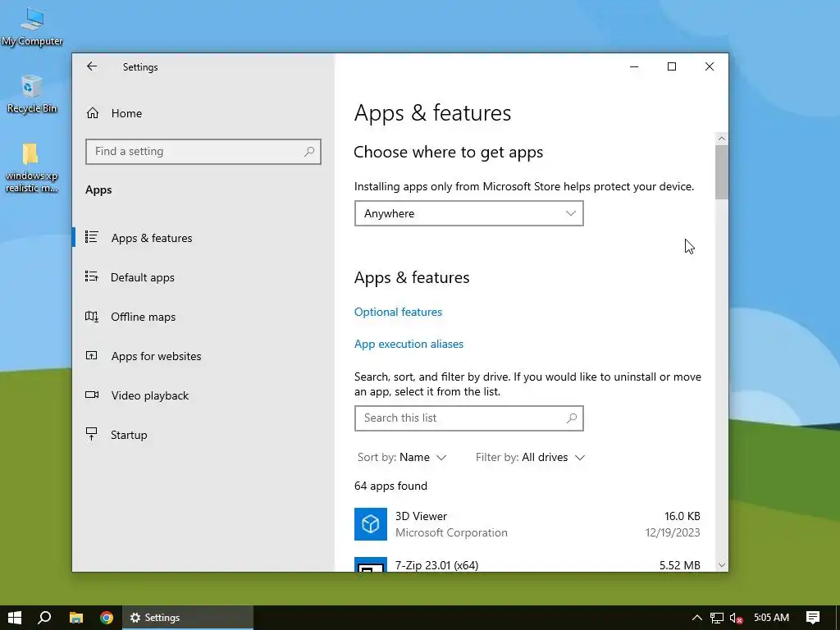
Task: Minimize the Settings window
Action: 634,66
